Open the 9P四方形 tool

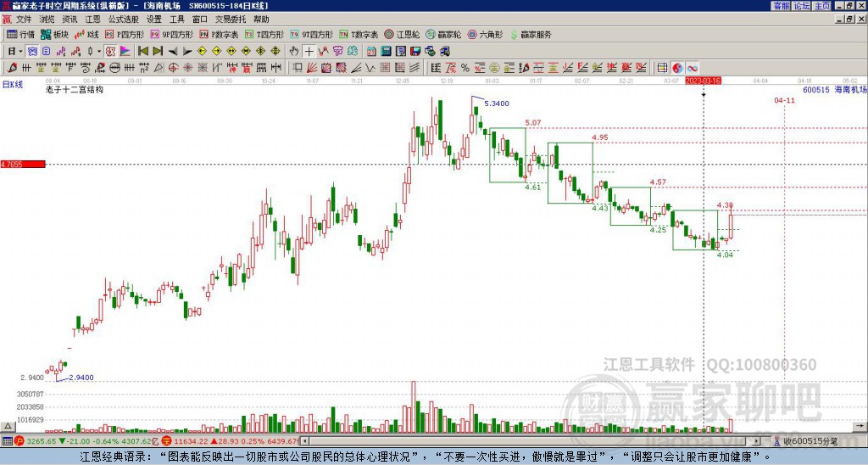(x=171, y=34)
